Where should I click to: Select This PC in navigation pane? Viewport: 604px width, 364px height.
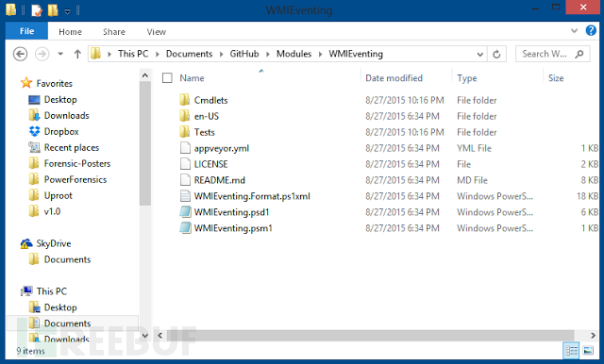pos(52,291)
